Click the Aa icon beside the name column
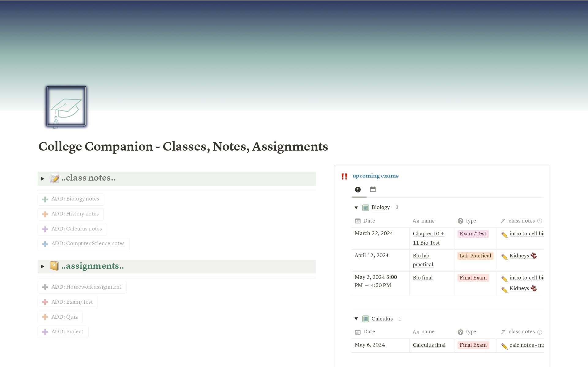Viewport: 588px width, 367px height. 416,221
